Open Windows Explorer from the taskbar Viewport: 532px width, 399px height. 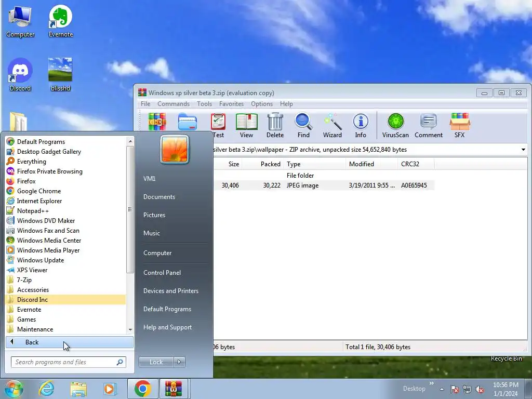[78, 389]
